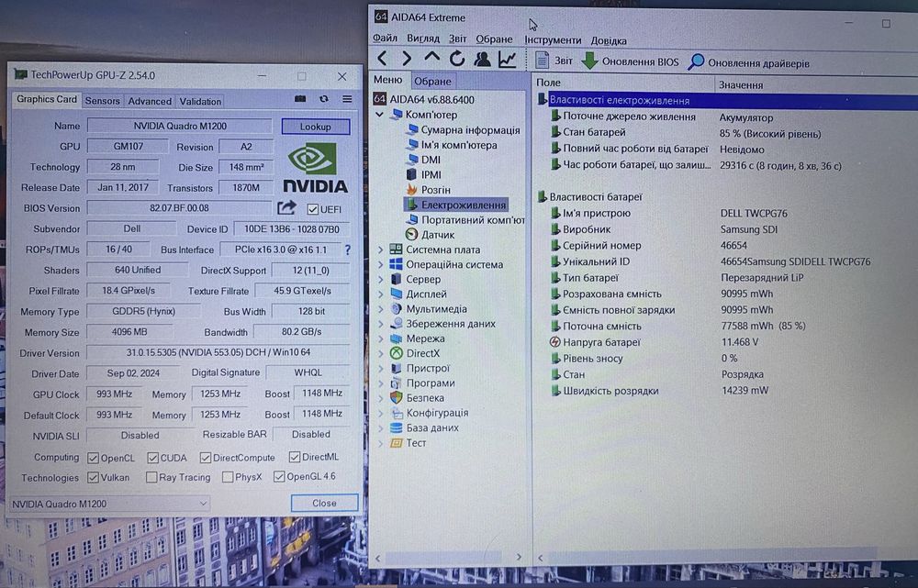918x588 pixels.
Task: Switch to GPU-Z Advanced tab
Action: (x=150, y=101)
